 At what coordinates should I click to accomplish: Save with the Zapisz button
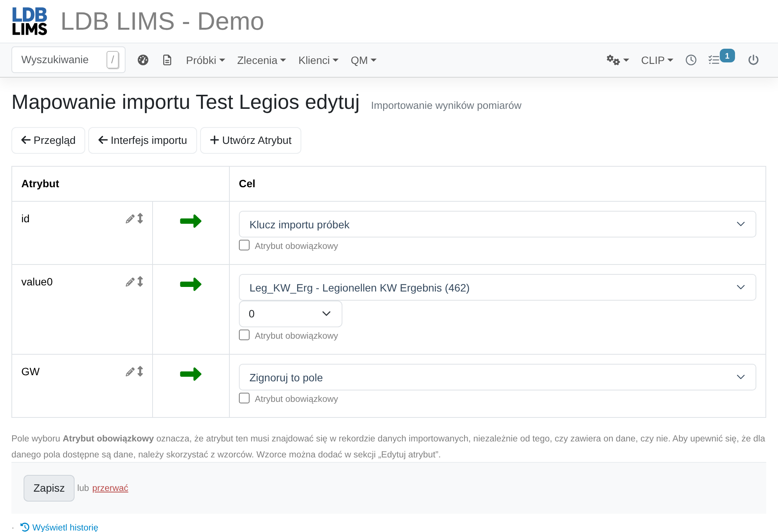tap(49, 488)
